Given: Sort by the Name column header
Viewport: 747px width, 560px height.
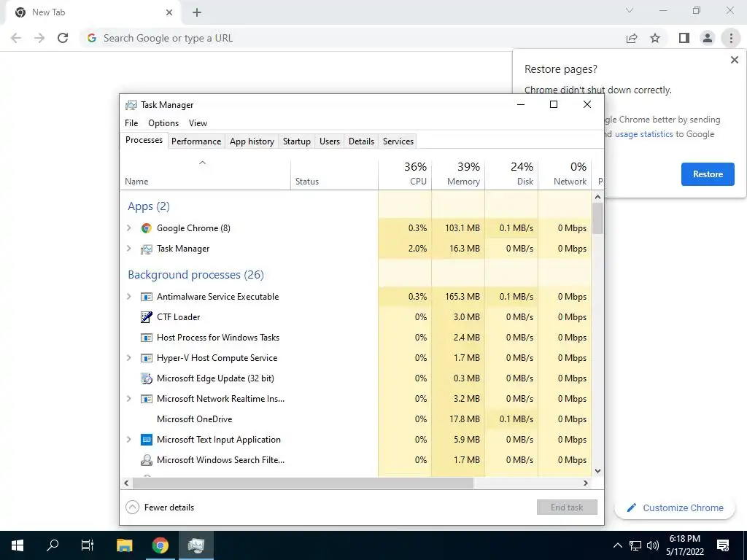Looking at the screenshot, I should (x=205, y=174).
